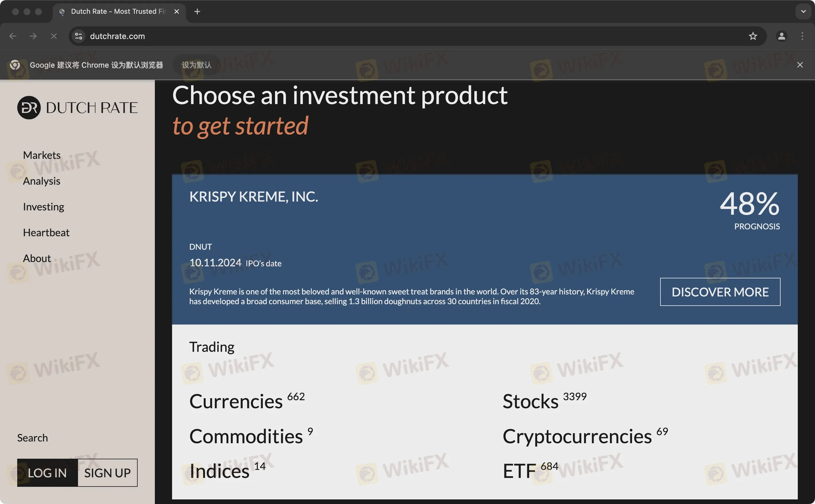Stop the page loading

pos(54,36)
